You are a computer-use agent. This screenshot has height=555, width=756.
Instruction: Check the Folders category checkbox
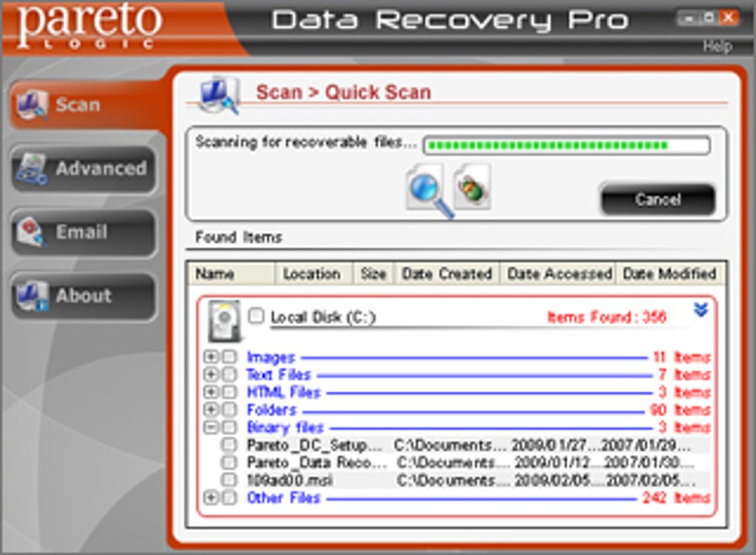tap(230, 409)
